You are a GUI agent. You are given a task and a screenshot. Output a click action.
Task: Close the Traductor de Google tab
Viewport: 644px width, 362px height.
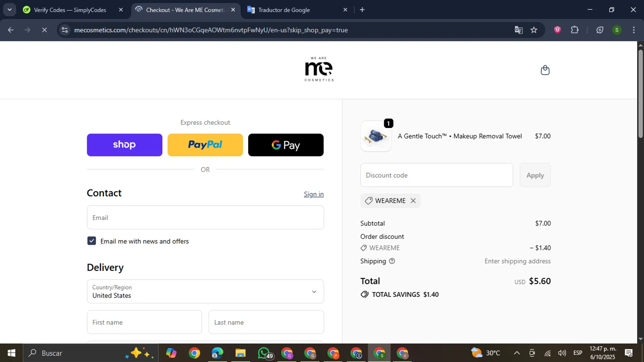click(345, 9)
